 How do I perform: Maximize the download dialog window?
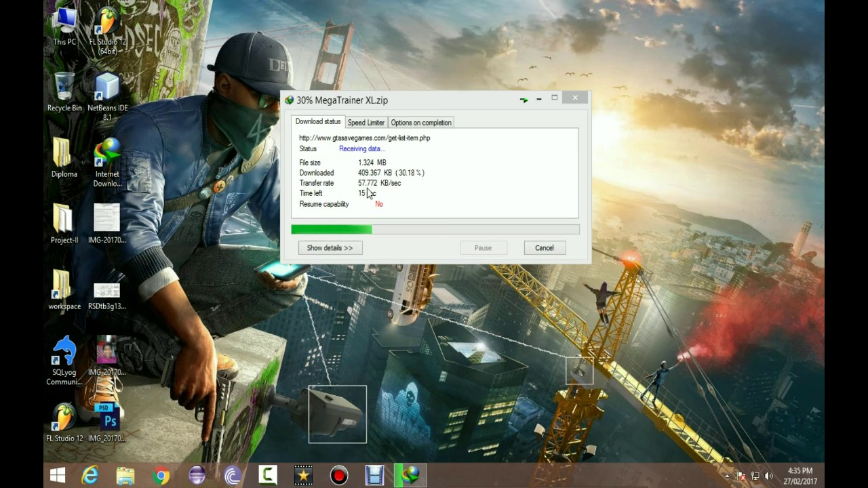pos(555,98)
